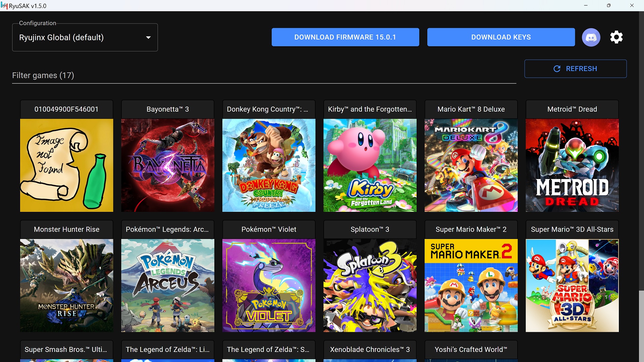The height and width of the screenshot is (362, 644).
Task: Open the Mario Kart 8 Deluxe cover
Action: 471,165
